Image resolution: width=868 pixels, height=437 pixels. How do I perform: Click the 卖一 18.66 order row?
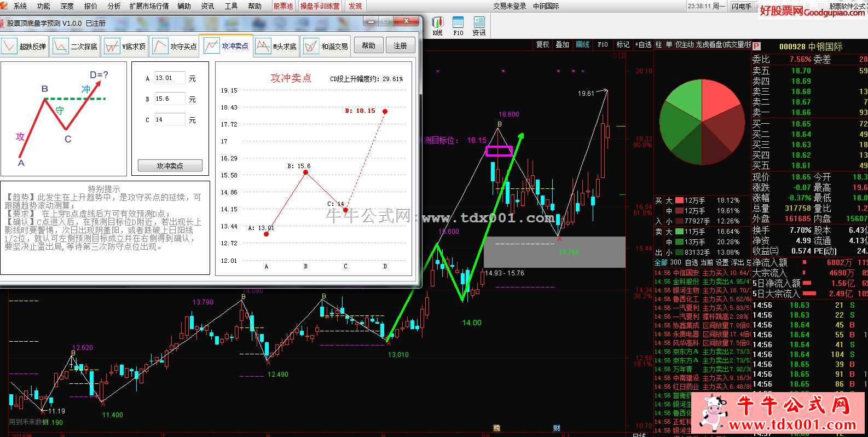click(x=809, y=112)
